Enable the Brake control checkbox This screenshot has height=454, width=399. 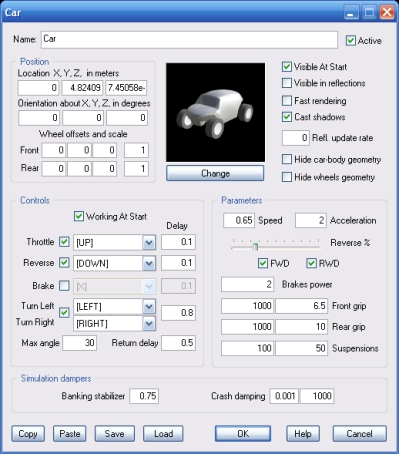pos(64,286)
